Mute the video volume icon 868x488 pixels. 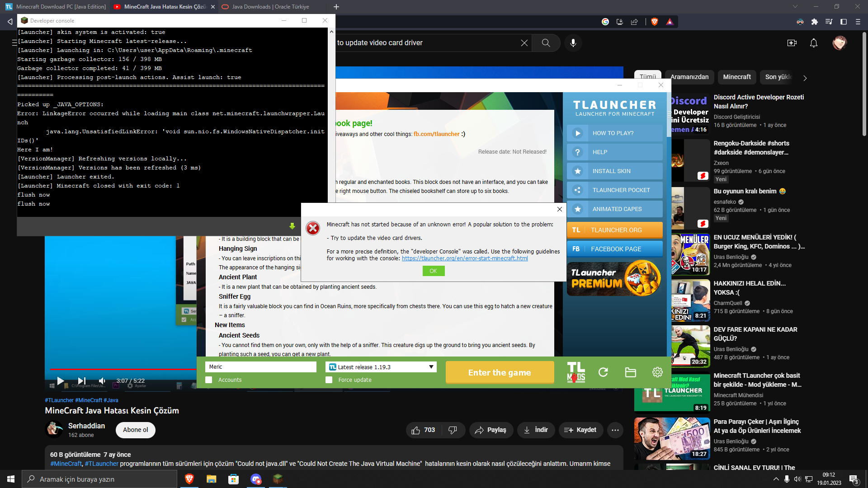click(x=102, y=381)
